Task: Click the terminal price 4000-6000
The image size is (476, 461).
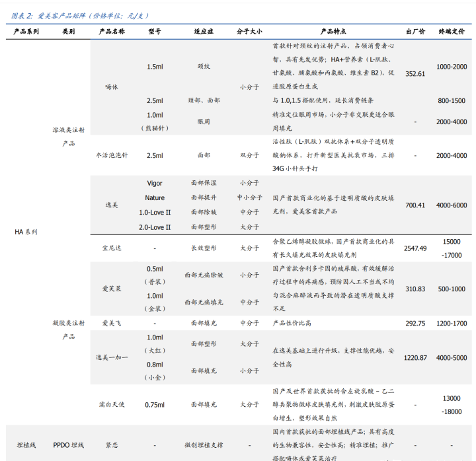Action: coord(452,205)
